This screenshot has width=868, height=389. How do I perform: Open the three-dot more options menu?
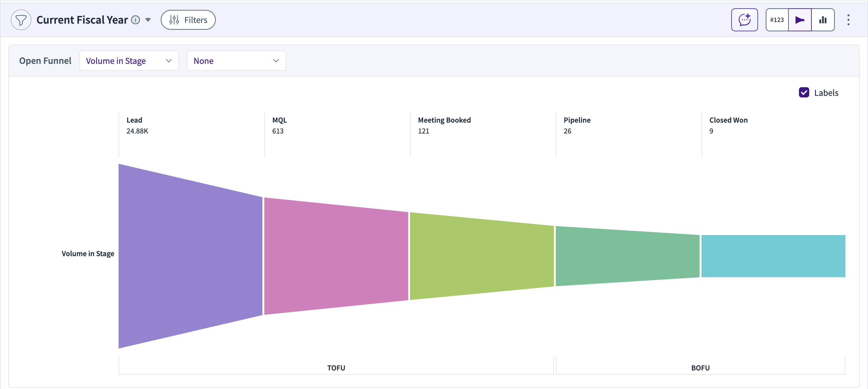pyautogui.click(x=848, y=20)
